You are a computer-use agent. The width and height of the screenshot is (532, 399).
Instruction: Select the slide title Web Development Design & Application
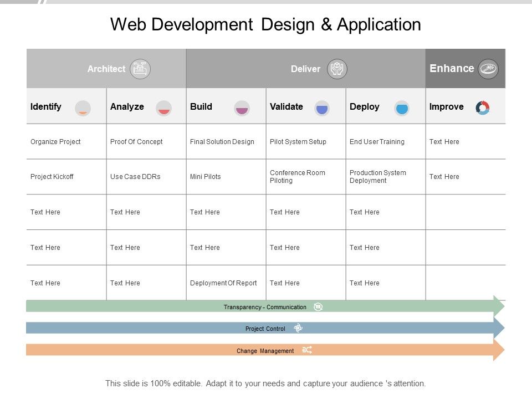tap(265, 25)
